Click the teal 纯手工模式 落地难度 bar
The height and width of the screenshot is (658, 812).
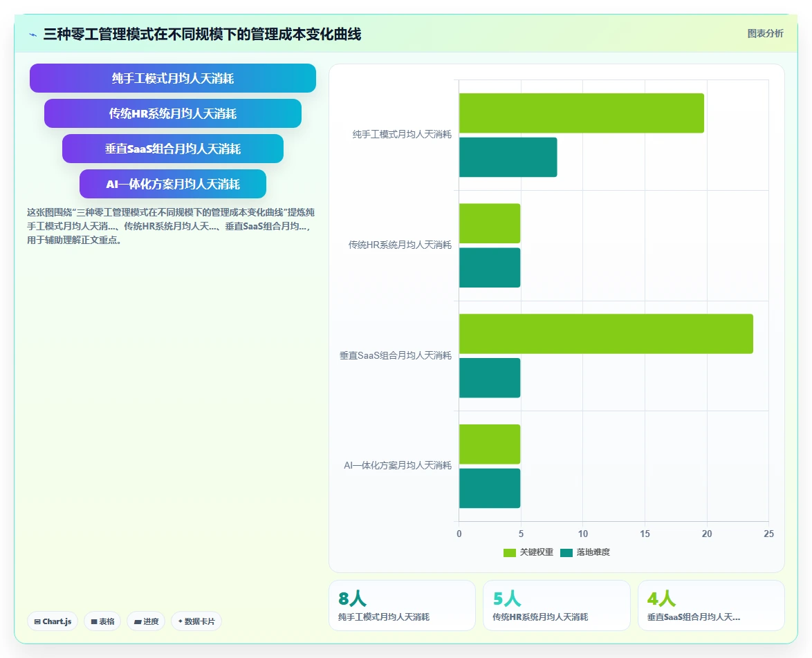508,158
